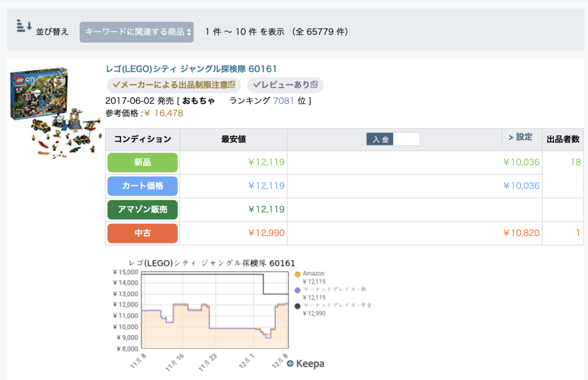The height and width of the screenshot is (380, 588).
Task: Click the コンディション column header
Action: [x=143, y=139]
